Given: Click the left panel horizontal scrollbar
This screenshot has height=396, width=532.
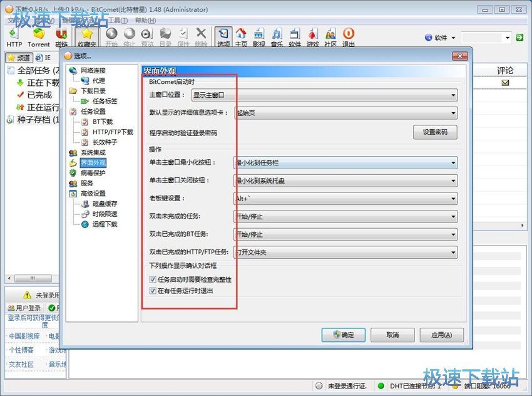Looking at the screenshot, I should [33, 278].
